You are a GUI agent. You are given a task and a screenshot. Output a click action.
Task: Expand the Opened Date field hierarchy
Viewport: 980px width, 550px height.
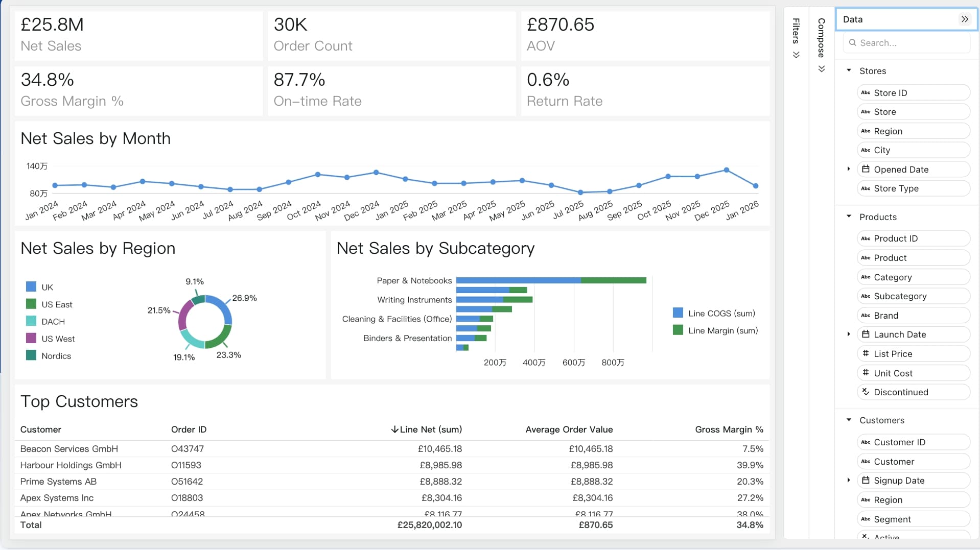[849, 169]
